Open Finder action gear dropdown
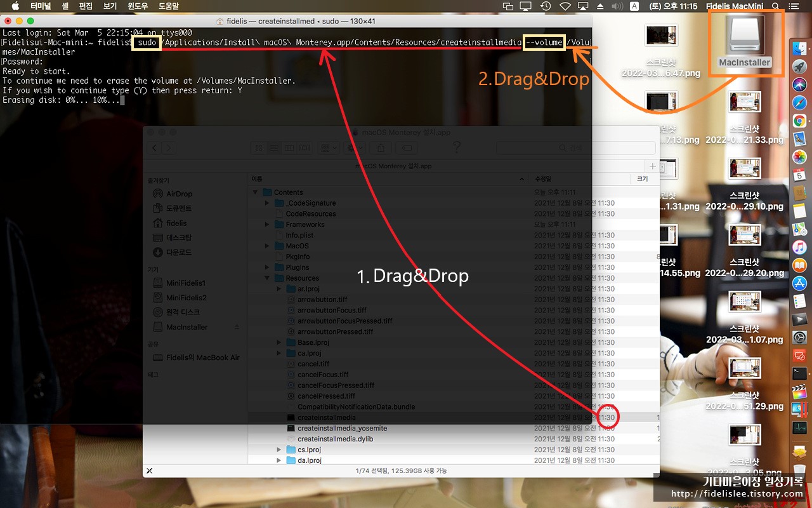 [x=356, y=148]
